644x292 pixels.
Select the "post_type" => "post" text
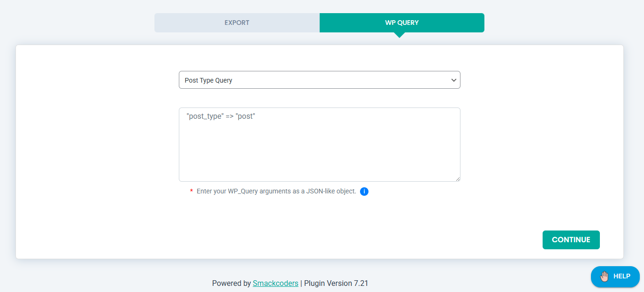[221, 115]
